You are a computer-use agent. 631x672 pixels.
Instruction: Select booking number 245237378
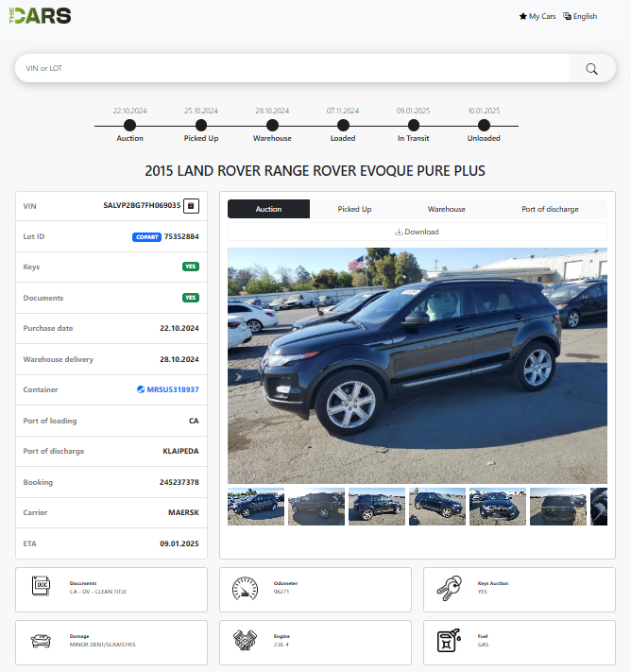coord(179,482)
